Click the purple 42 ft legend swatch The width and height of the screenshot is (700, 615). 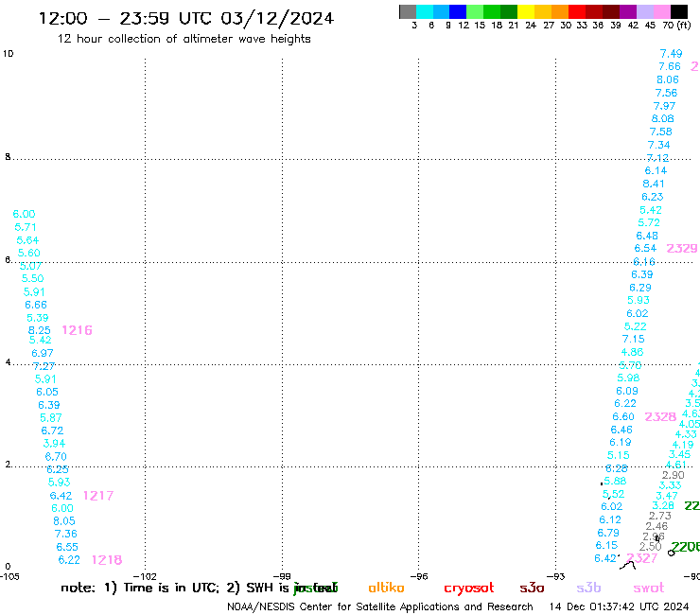628,11
